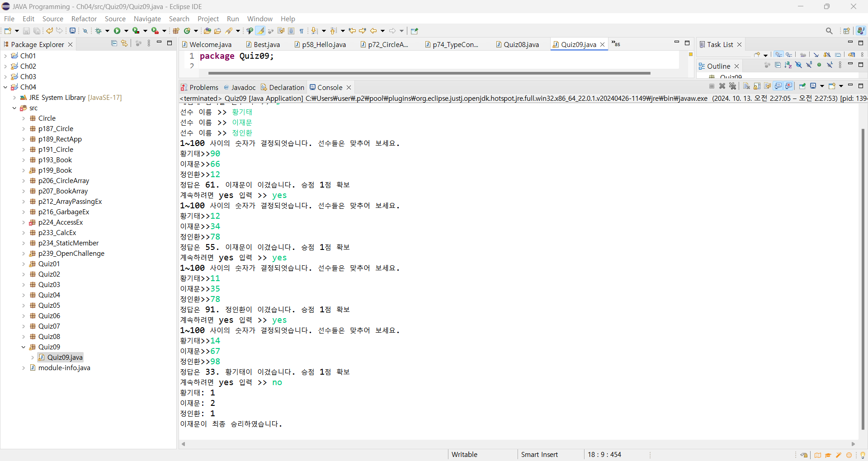Image resolution: width=868 pixels, height=461 pixels.
Task: Close the Quiz09.java editor tab
Action: click(603, 44)
